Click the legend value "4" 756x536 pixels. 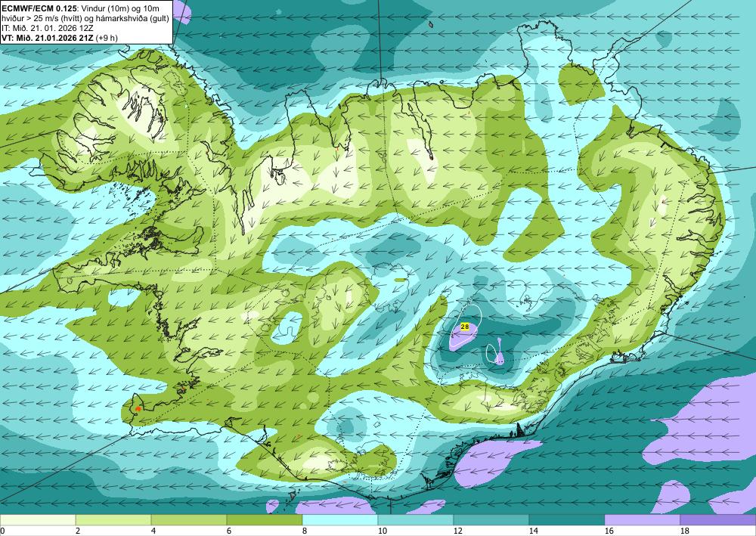[153, 531]
